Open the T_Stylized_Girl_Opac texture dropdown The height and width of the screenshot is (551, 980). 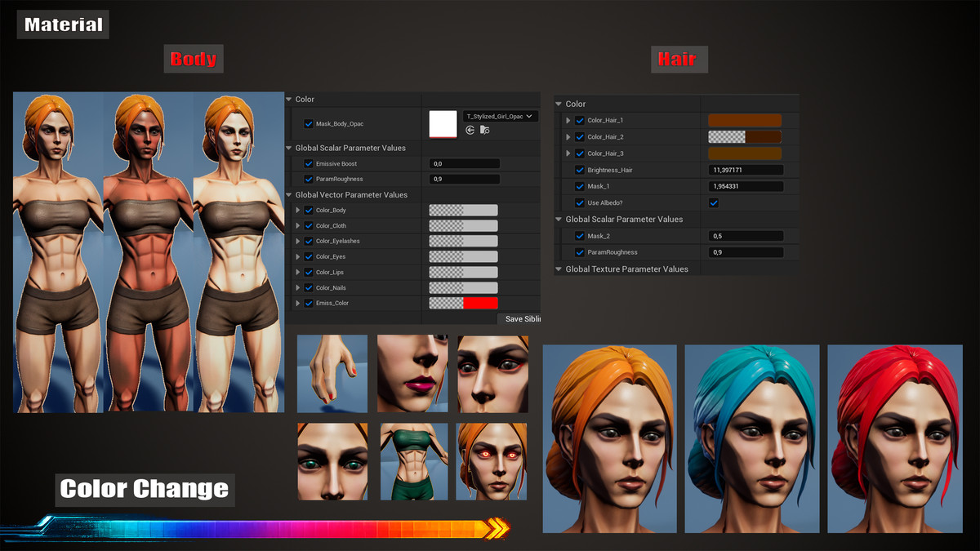[500, 117]
